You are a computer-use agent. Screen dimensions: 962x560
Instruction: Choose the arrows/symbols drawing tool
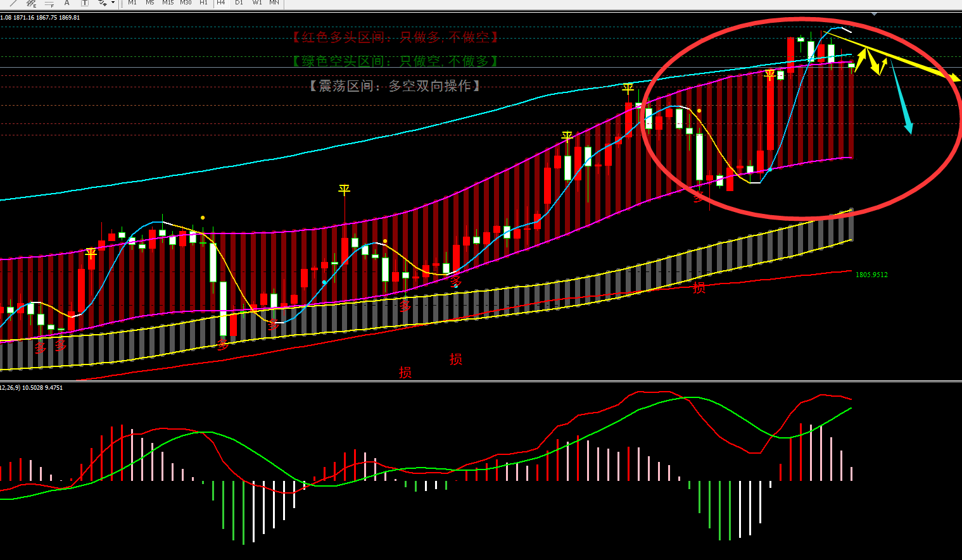pyautogui.click(x=102, y=3)
